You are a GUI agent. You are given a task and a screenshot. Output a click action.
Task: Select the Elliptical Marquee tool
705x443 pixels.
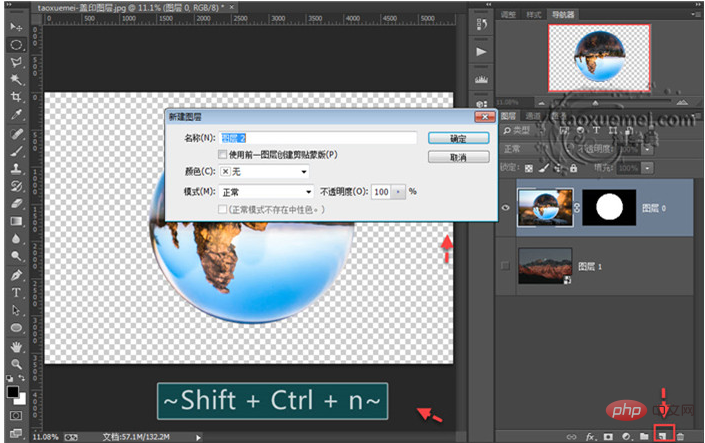click(x=16, y=45)
